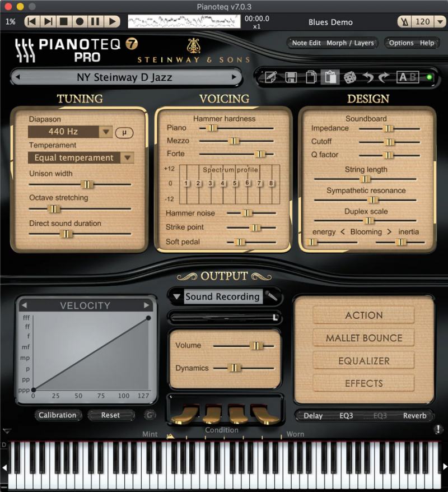The height and width of the screenshot is (492, 448).
Task: Switch velocity panel with right arrow
Action: point(146,305)
